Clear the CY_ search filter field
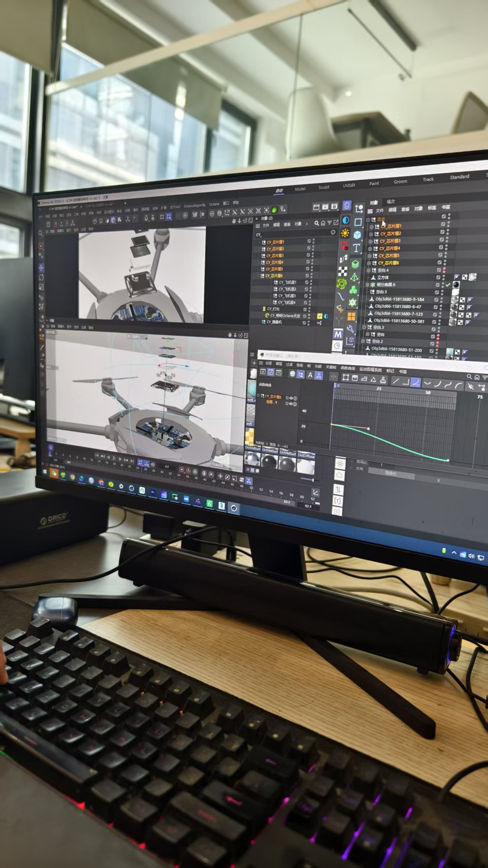The image size is (488, 868). pos(333,232)
